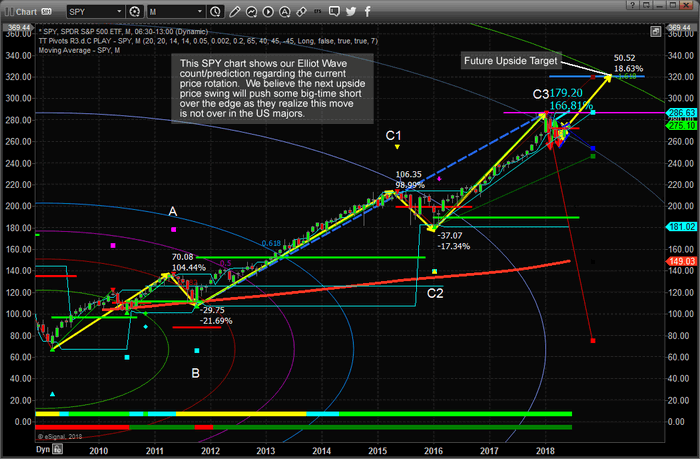The image size is (700, 459).
Task: Click the 2015 year label on time axis
Action: [375, 450]
